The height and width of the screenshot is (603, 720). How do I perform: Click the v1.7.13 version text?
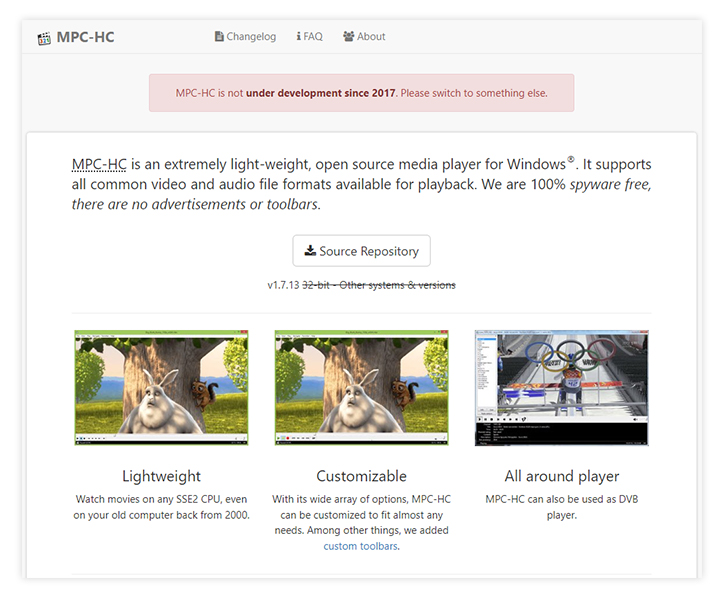click(285, 285)
